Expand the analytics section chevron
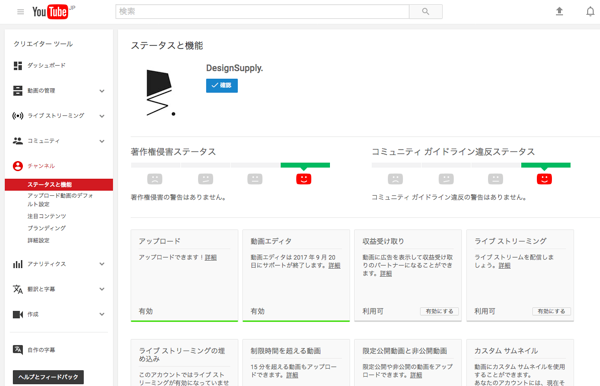This screenshot has width=600, height=386. coord(102,264)
